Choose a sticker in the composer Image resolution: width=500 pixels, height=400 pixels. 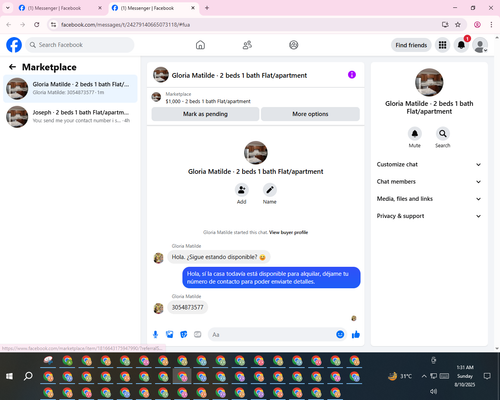coord(184,334)
